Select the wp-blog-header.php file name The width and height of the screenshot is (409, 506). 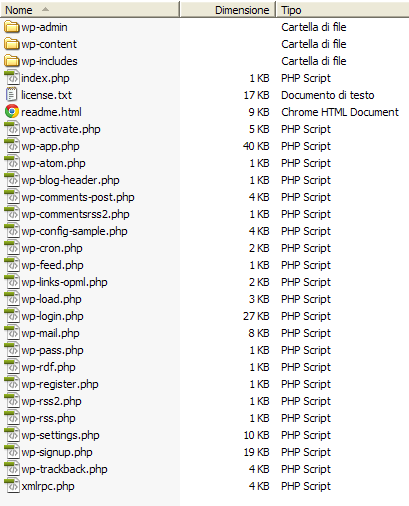[x=70, y=180]
